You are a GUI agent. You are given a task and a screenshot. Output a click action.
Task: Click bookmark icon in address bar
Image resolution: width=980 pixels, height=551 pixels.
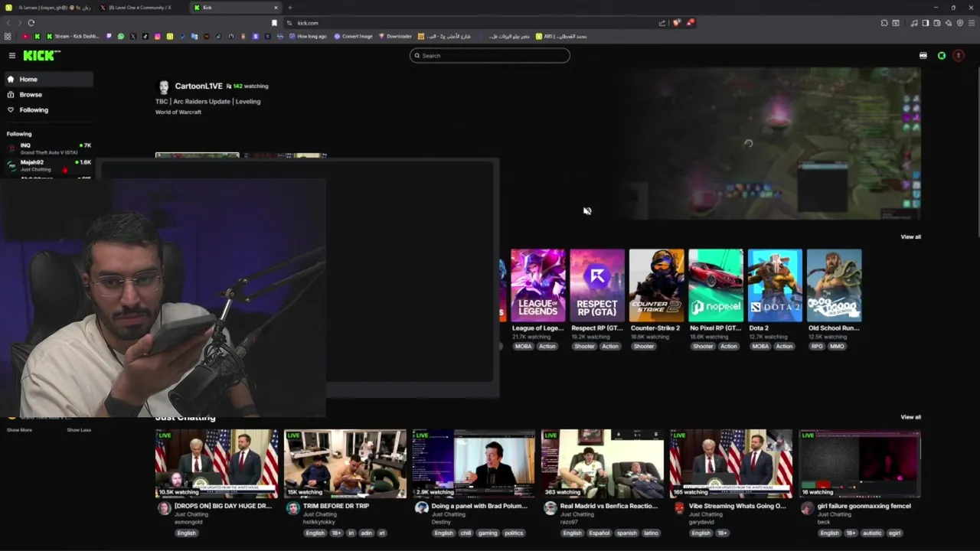tap(274, 23)
